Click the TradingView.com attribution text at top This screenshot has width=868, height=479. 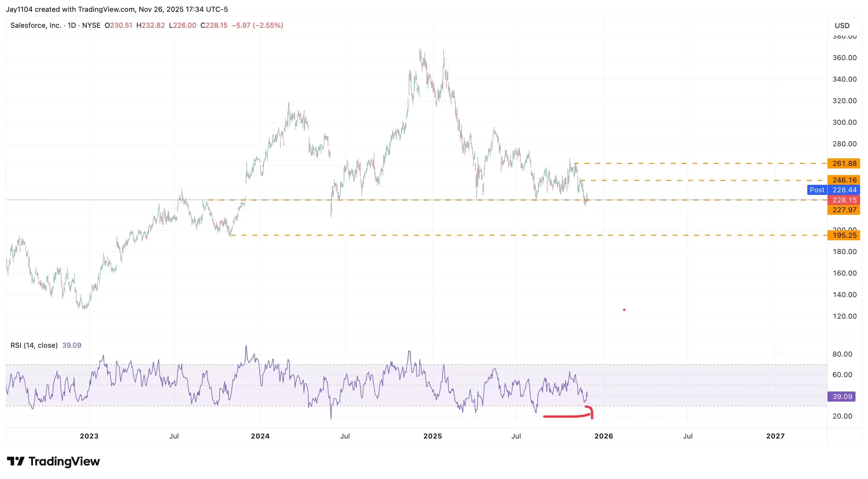tap(106, 9)
